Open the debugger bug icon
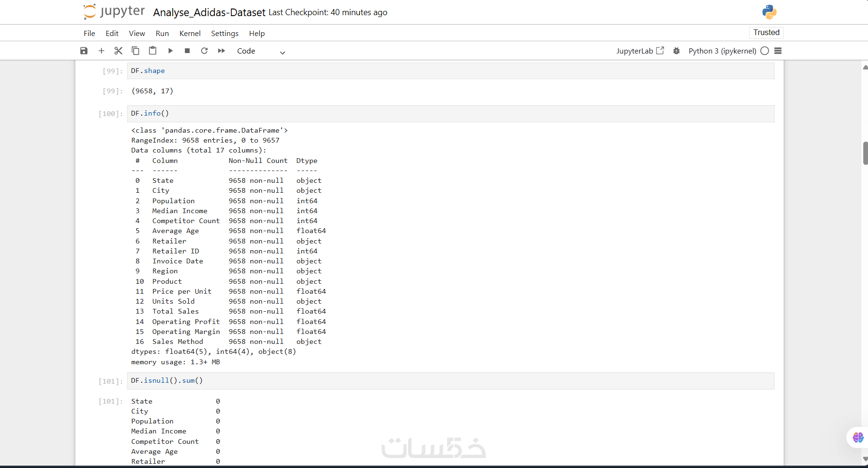Viewport: 868px width, 468px height. [676, 51]
